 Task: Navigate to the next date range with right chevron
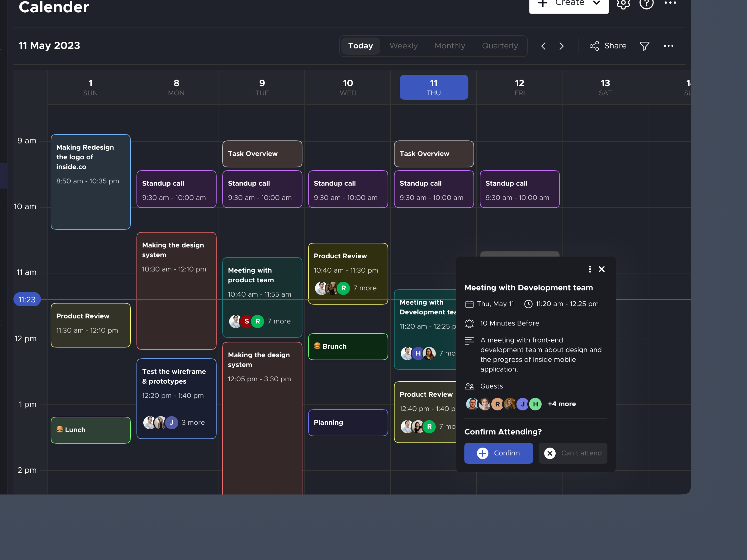[x=561, y=46]
